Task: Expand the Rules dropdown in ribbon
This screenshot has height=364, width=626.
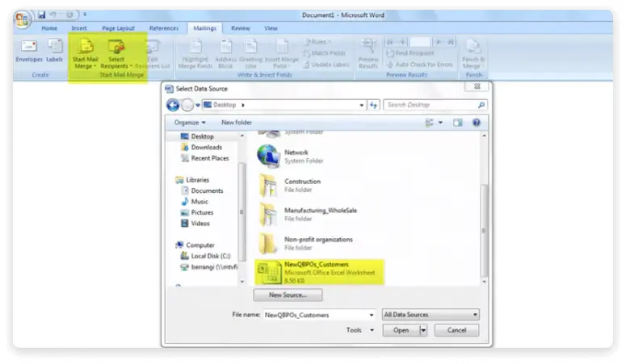Action: tap(318, 41)
